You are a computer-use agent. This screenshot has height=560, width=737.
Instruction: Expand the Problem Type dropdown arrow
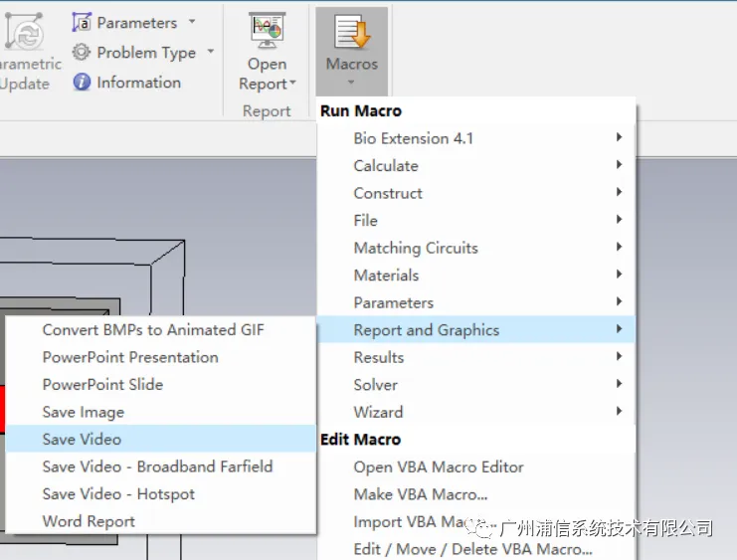coord(211,52)
